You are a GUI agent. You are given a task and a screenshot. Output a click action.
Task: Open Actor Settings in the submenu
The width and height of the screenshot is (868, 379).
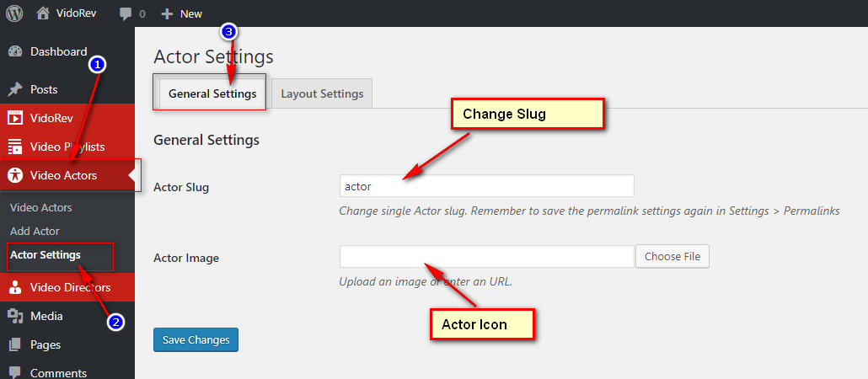click(46, 254)
